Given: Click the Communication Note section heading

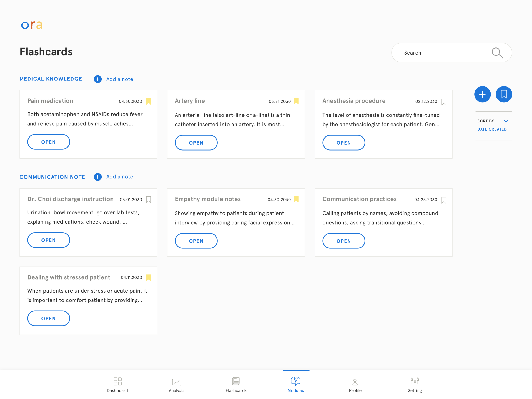Looking at the screenshot, I should [52, 177].
